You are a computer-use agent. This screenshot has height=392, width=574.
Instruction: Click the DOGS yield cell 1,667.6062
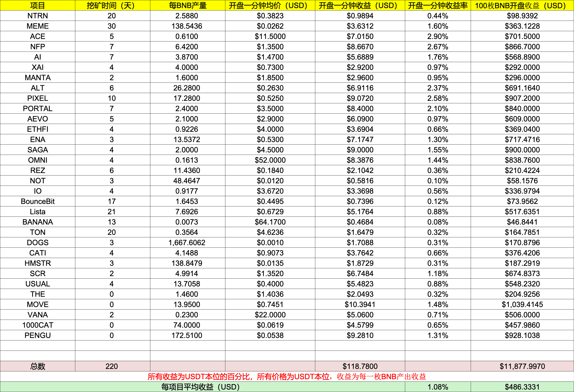point(187,243)
